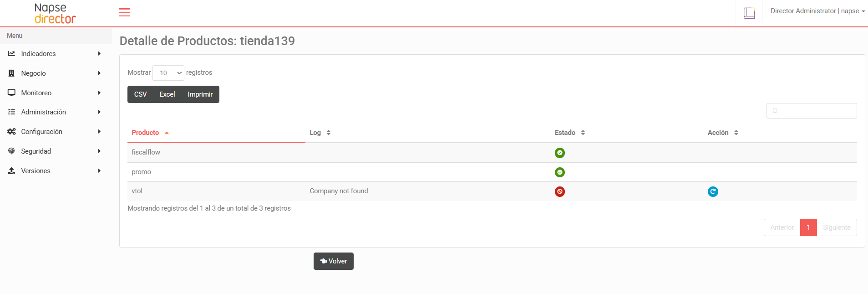Click the hamburger menu toggle icon
Viewport: 868px width, 294px height.
[124, 12]
